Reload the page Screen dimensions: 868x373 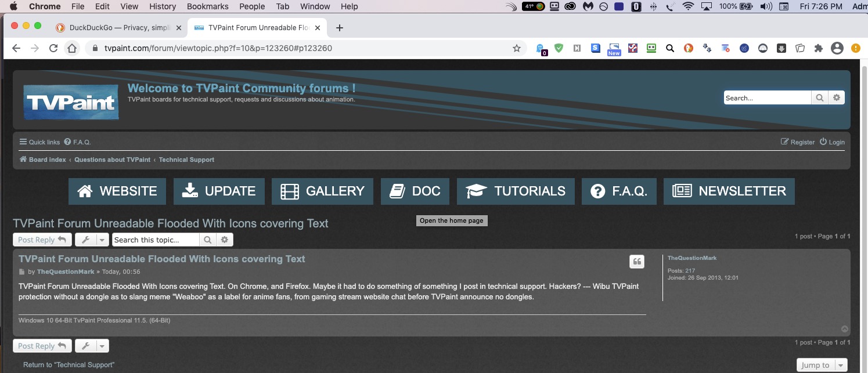pyautogui.click(x=53, y=48)
